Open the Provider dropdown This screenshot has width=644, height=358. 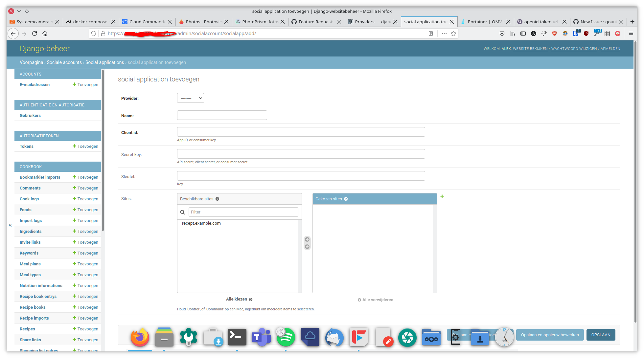[190, 98]
